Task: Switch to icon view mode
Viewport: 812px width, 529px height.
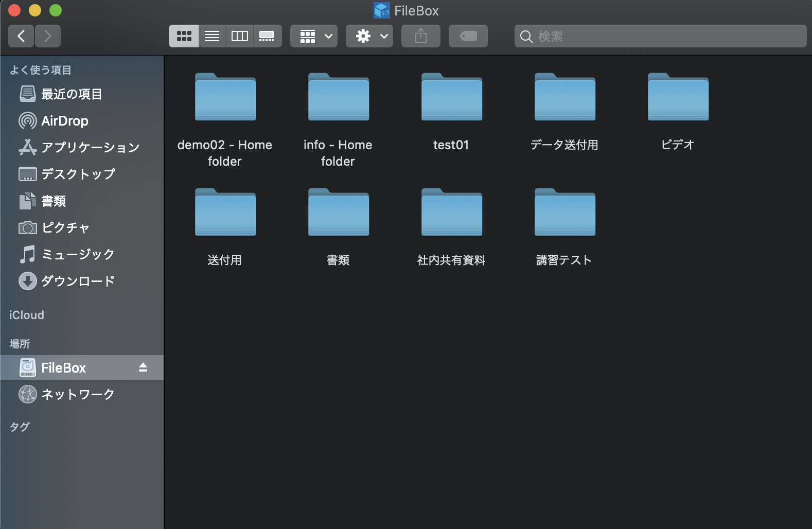Action: pyautogui.click(x=184, y=36)
